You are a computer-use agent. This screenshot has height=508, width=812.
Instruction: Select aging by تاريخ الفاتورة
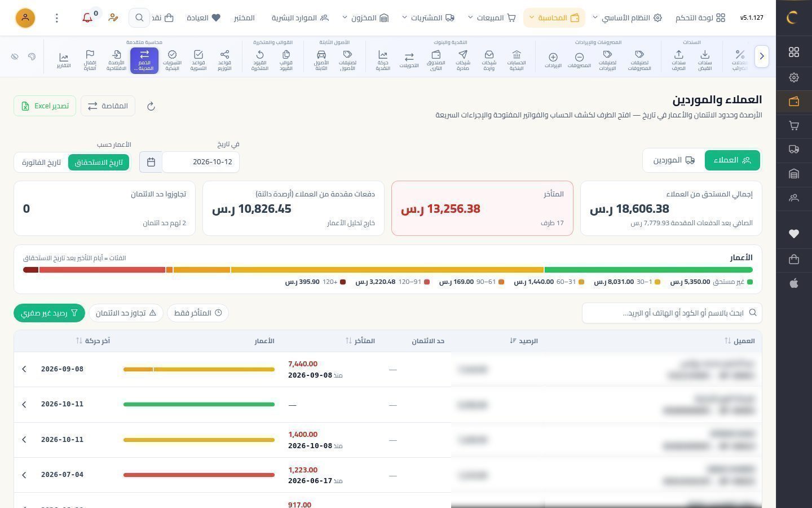[42, 162]
